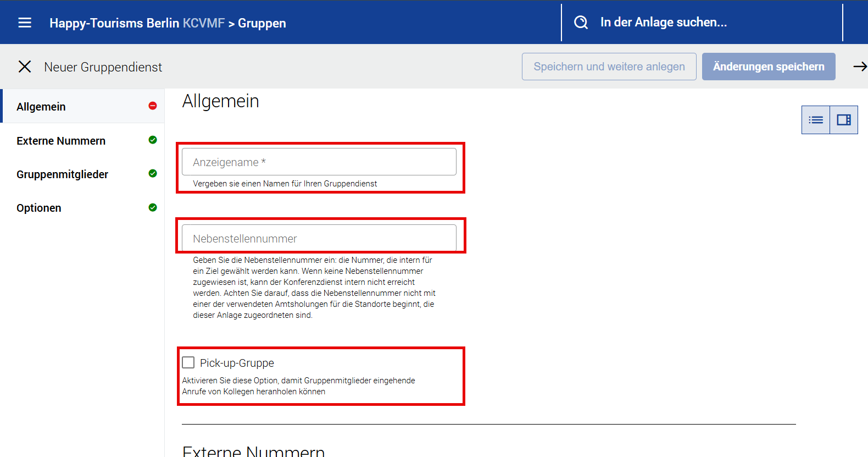Click the red error indicator beside Allgemein
Screen dimensions: 868x457
click(153, 106)
